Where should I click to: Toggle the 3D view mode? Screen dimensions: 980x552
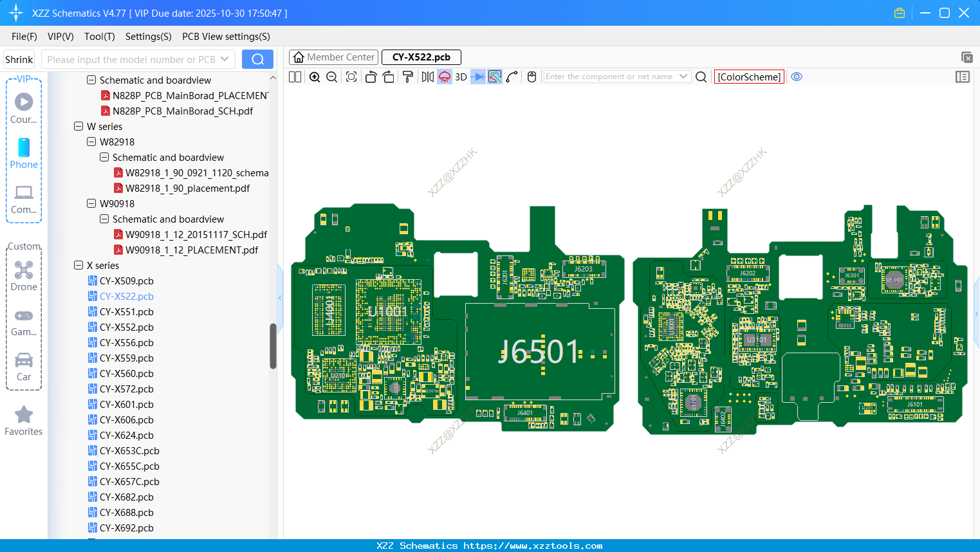pyautogui.click(x=461, y=77)
